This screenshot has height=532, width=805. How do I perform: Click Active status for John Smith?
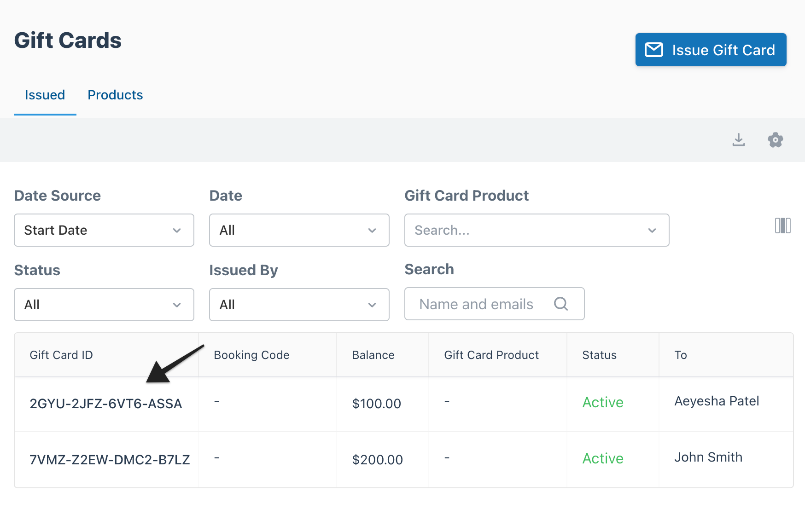(603, 458)
